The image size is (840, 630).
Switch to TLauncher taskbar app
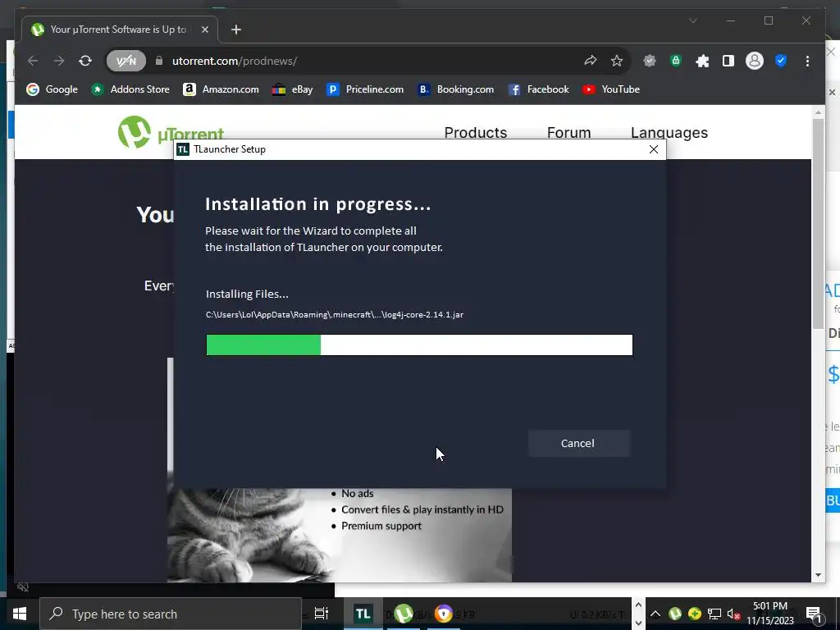click(x=363, y=614)
